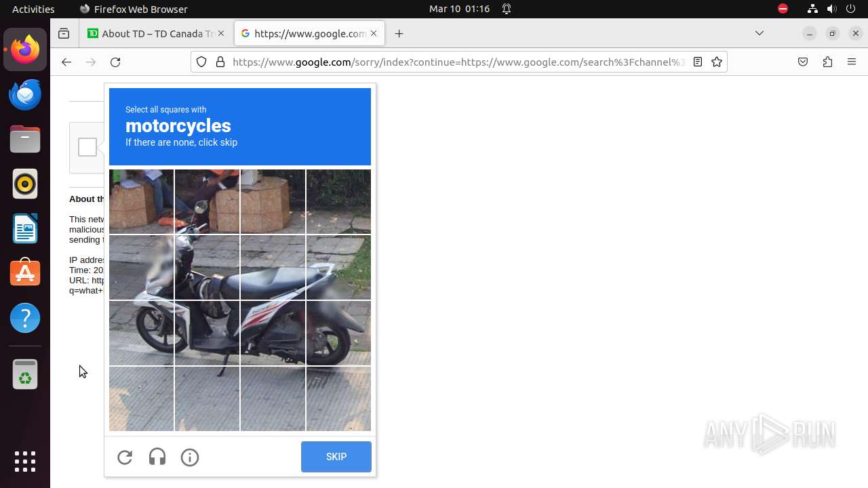Close the google.com tab

[x=373, y=33]
